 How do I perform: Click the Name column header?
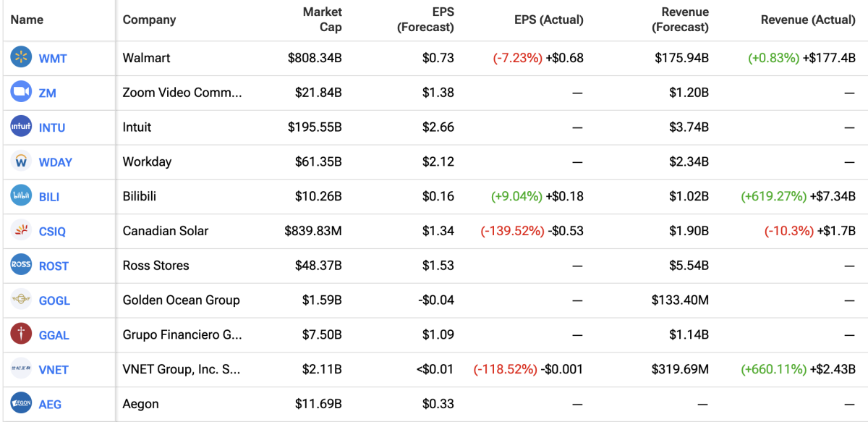(27, 20)
